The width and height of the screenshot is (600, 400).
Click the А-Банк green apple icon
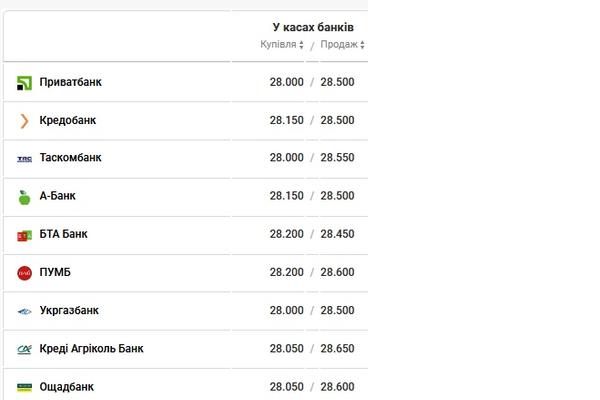click(24, 197)
